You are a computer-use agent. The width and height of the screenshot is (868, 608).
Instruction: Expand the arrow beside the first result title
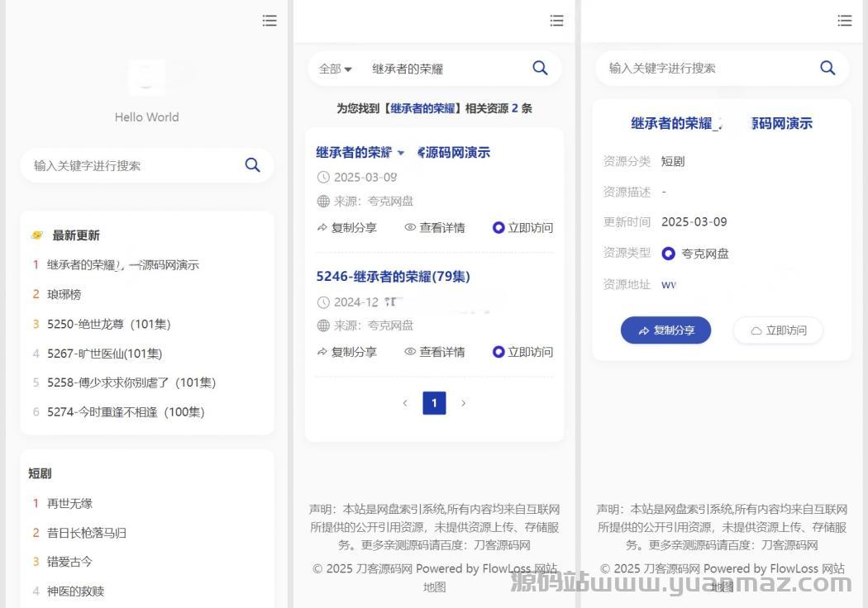pos(401,153)
